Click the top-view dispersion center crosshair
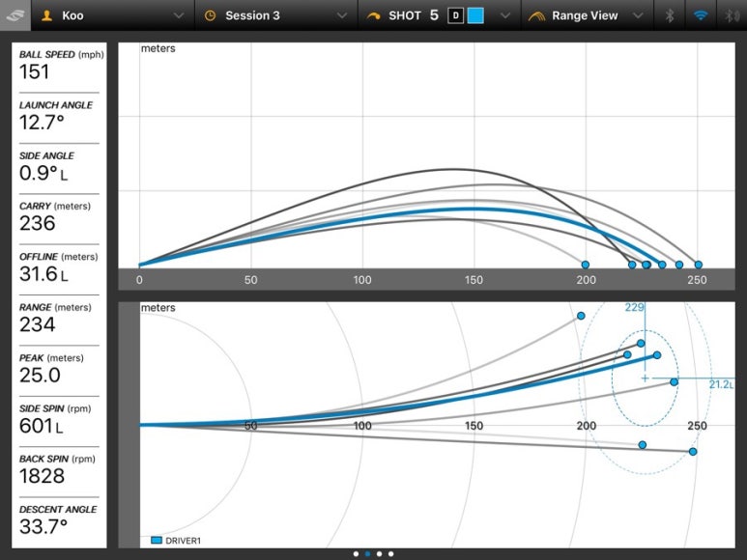The image size is (747, 560). click(x=645, y=378)
